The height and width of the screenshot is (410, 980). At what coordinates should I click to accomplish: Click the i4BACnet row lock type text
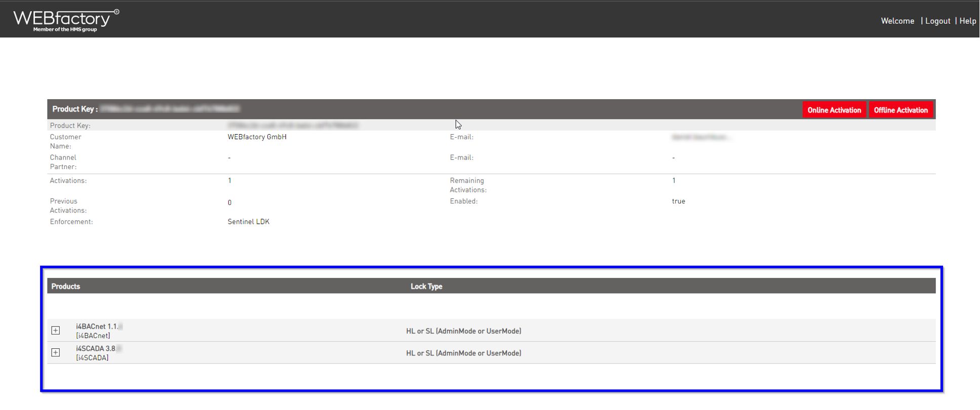tap(464, 331)
